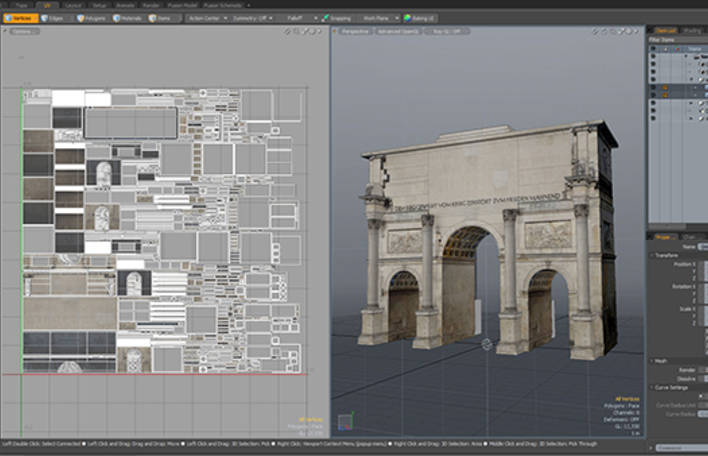The width and height of the screenshot is (708, 456).
Task: Toggle the Snapping tool button
Action: (337, 19)
